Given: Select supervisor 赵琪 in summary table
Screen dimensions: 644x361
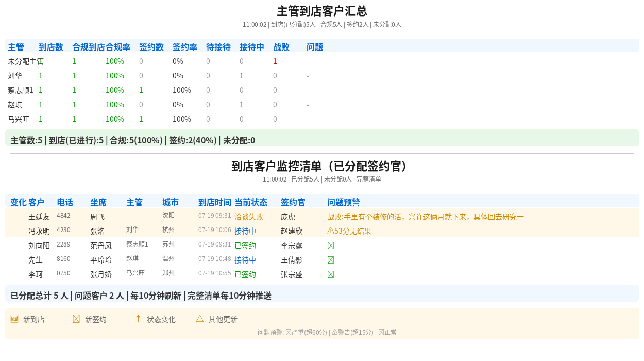Looking at the screenshot, I should 15,105.
